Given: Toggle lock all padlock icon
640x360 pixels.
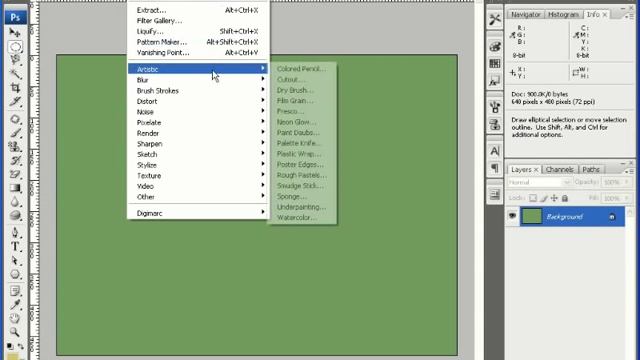Looking at the screenshot, I should pos(564,198).
